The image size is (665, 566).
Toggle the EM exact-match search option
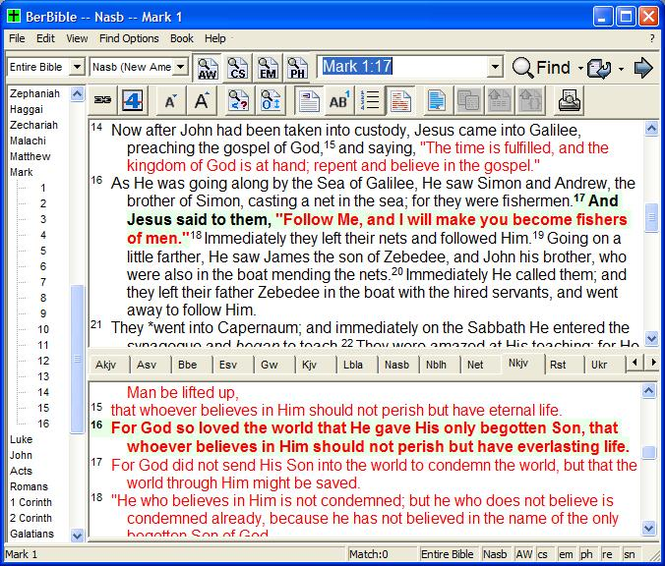[268, 68]
